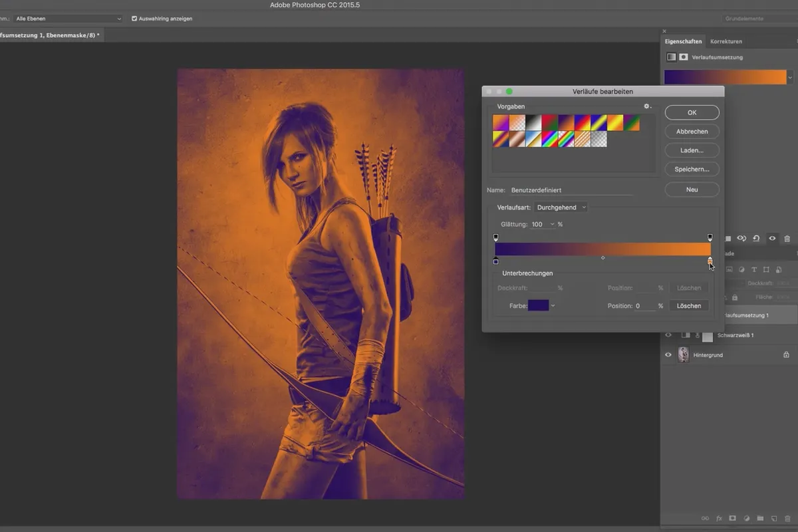The image size is (798, 532).
Task: Select the mask icon in Eigenschaften panel
Action: [x=683, y=57]
